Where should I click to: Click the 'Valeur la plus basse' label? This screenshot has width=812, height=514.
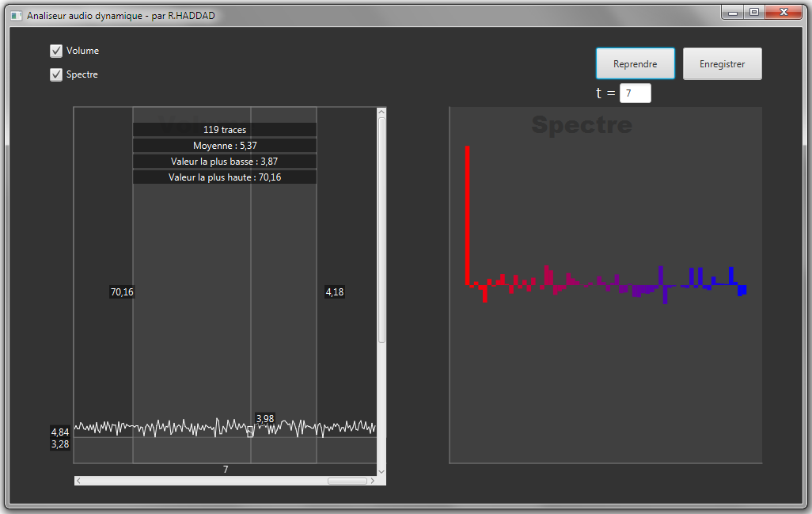click(225, 162)
